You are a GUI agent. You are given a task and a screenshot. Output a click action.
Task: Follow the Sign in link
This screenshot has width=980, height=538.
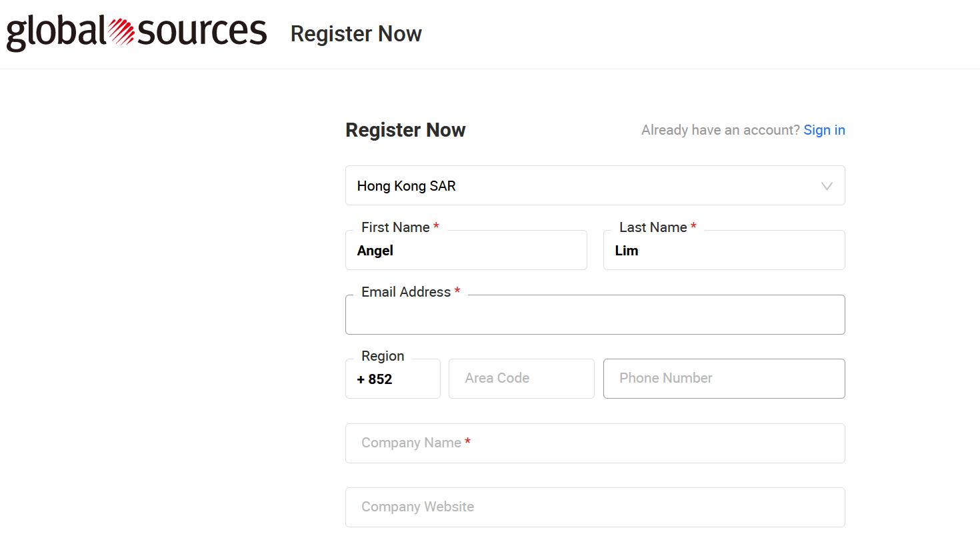tap(824, 130)
